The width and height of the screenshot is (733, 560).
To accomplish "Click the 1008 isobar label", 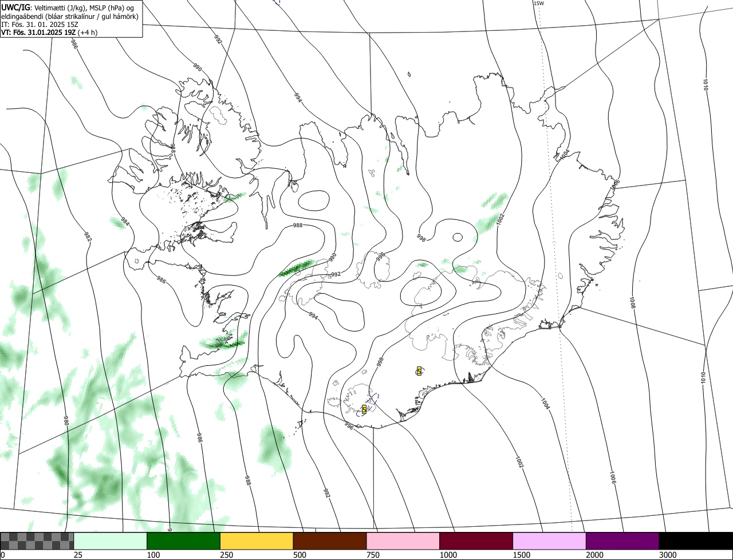I will click(632, 302).
